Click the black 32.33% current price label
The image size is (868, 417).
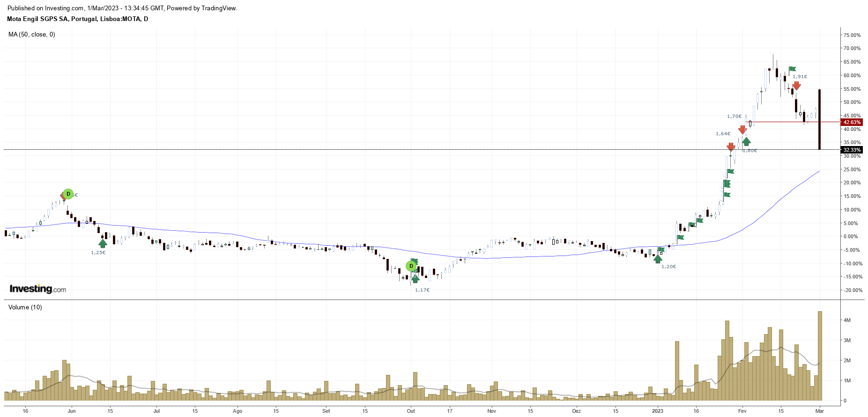tap(852, 150)
